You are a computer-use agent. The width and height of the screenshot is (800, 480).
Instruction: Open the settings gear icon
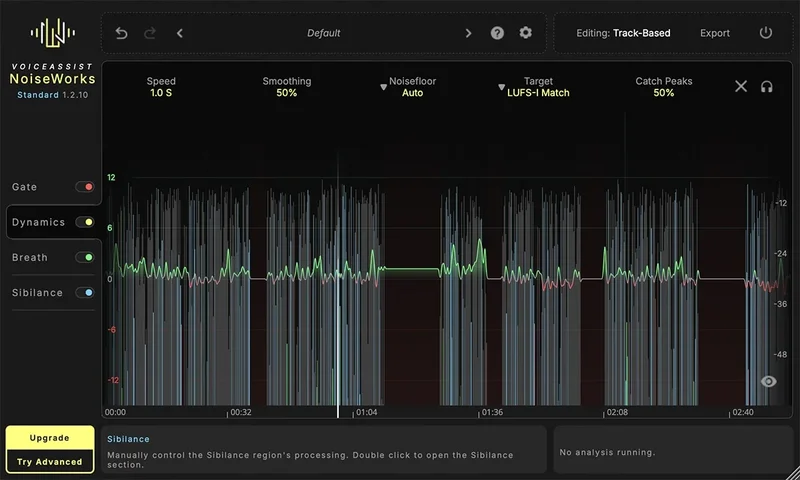point(526,33)
